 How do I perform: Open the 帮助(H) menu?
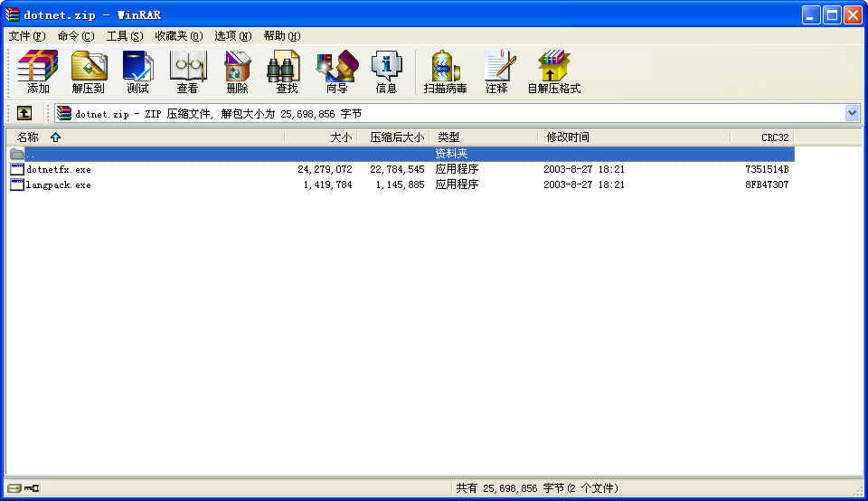tap(282, 36)
